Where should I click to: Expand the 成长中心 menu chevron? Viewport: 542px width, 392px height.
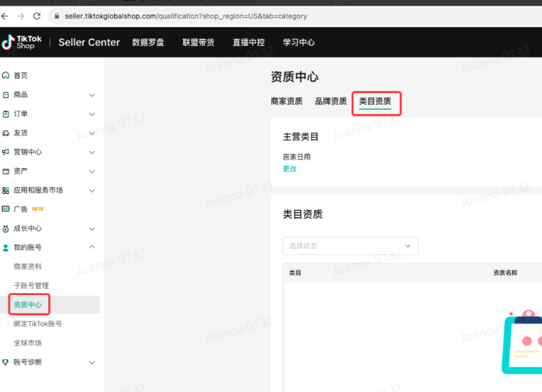[x=92, y=229]
